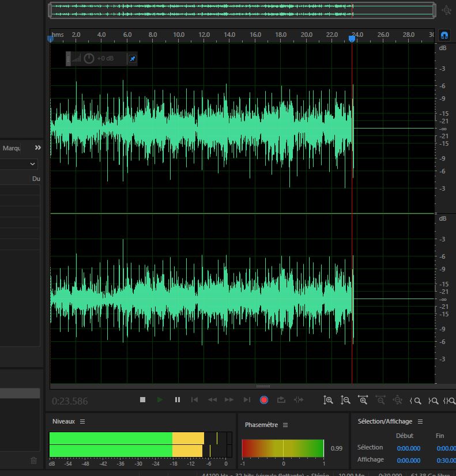Click the Fast Forward transport button
This screenshot has width=456, height=476.
[x=229, y=400]
